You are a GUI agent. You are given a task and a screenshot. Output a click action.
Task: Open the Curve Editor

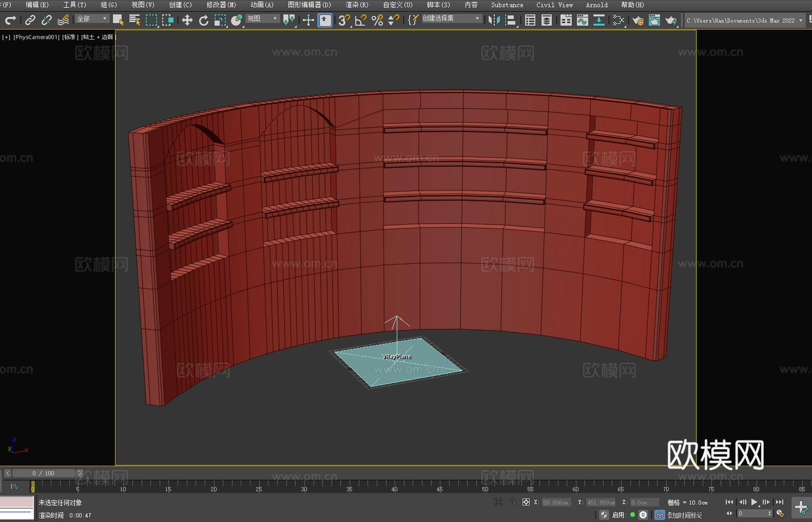click(583, 20)
